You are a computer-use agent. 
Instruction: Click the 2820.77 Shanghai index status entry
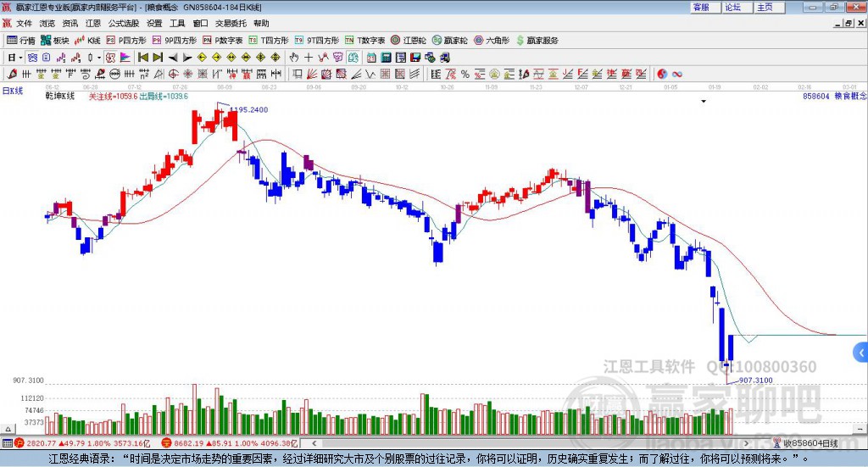pos(82,443)
